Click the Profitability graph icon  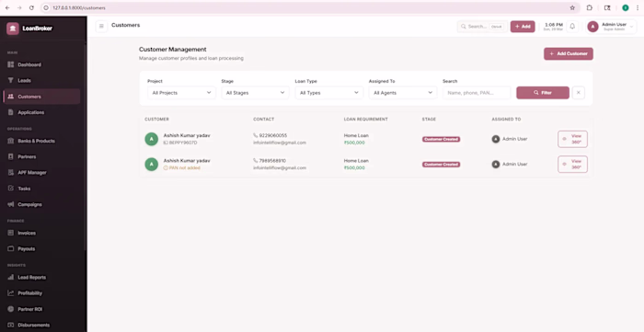(x=11, y=293)
